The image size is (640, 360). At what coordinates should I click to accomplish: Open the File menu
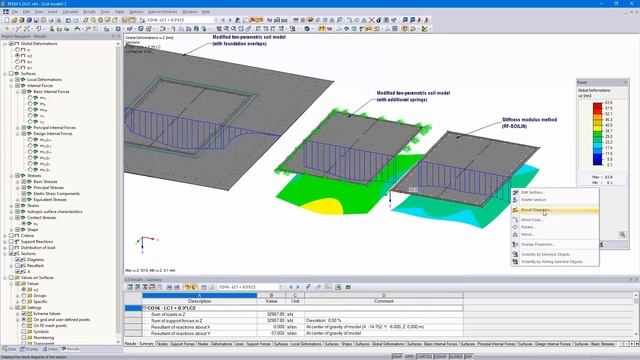coord(15,12)
